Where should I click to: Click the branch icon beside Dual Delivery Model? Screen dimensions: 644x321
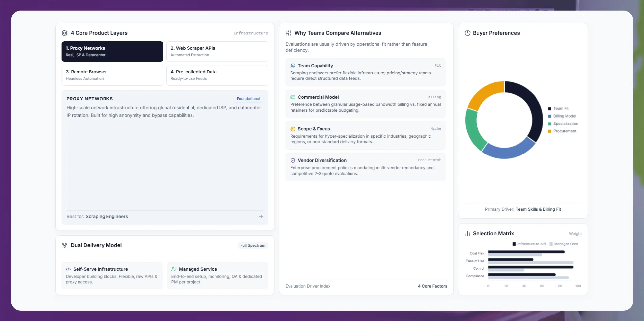click(65, 245)
